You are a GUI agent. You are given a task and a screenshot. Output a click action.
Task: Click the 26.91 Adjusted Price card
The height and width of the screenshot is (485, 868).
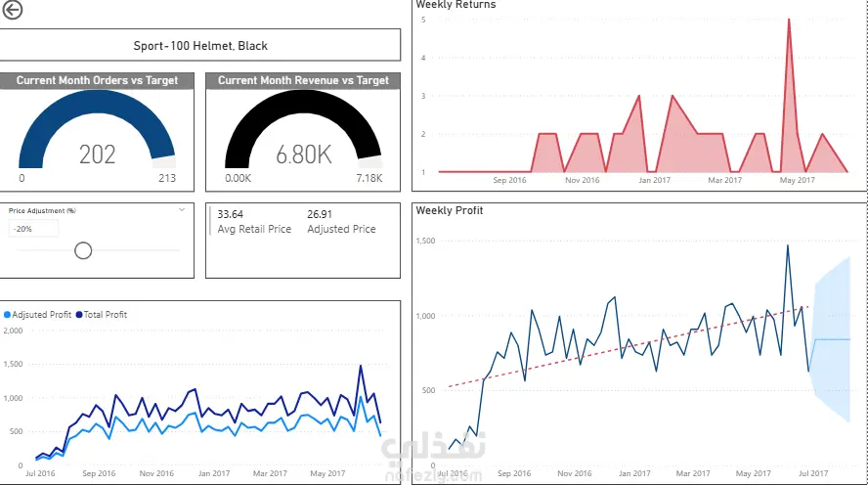point(341,221)
